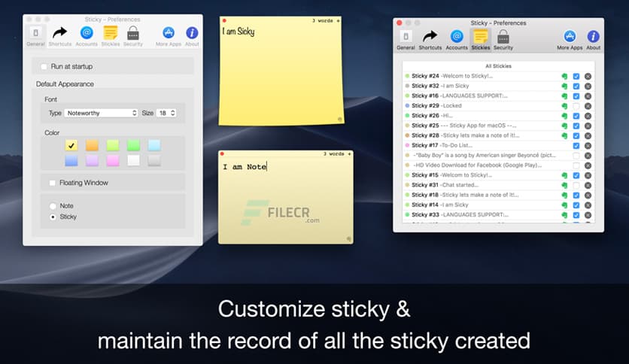Image resolution: width=629 pixels, height=364 pixels.
Task: Delete Sticky #24 with its X icon
Action: pyautogui.click(x=588, y=76)
